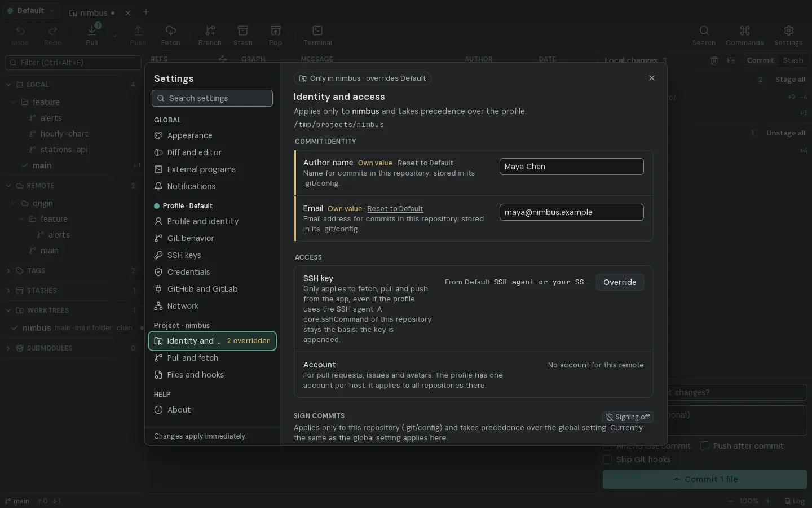Click Stage all
The height and width of the screenshot is (508, 812).
pos(790,80)
